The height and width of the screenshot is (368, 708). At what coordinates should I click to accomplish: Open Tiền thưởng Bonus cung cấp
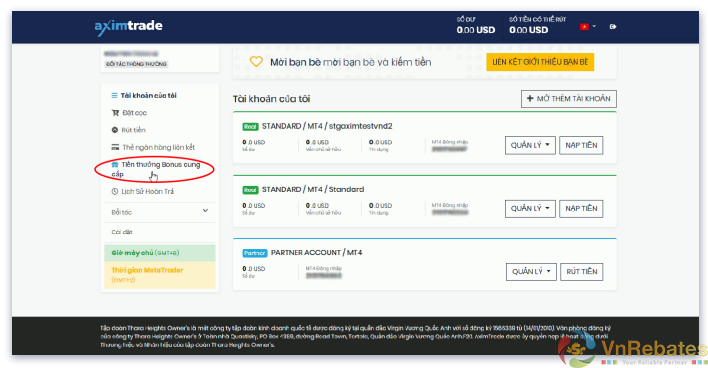tap(155, 169)
